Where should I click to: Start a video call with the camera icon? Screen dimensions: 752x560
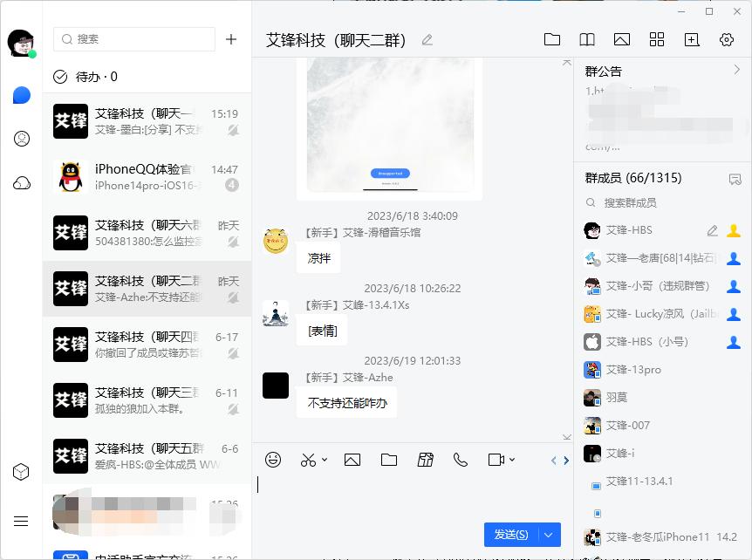tap(494, 460)
